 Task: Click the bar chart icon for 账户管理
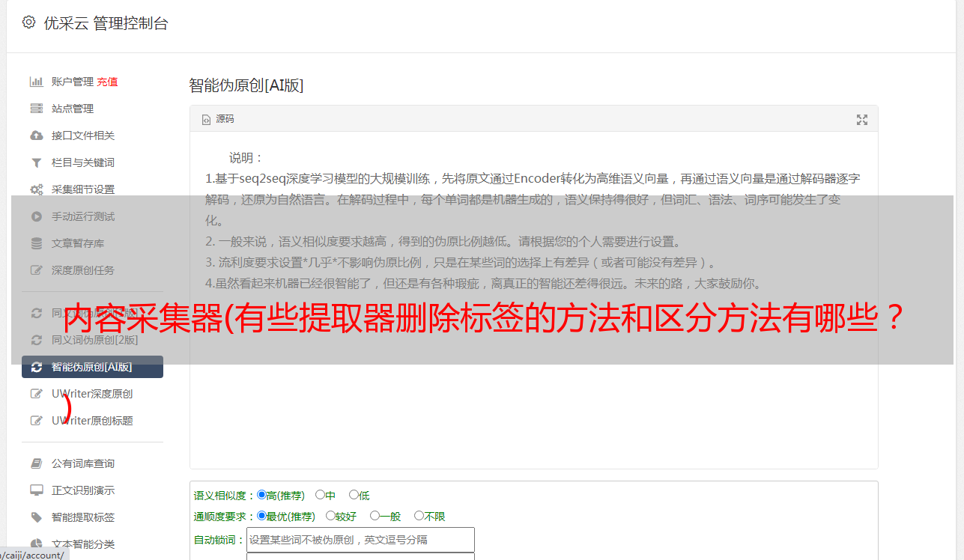click(x=36, y=82)
